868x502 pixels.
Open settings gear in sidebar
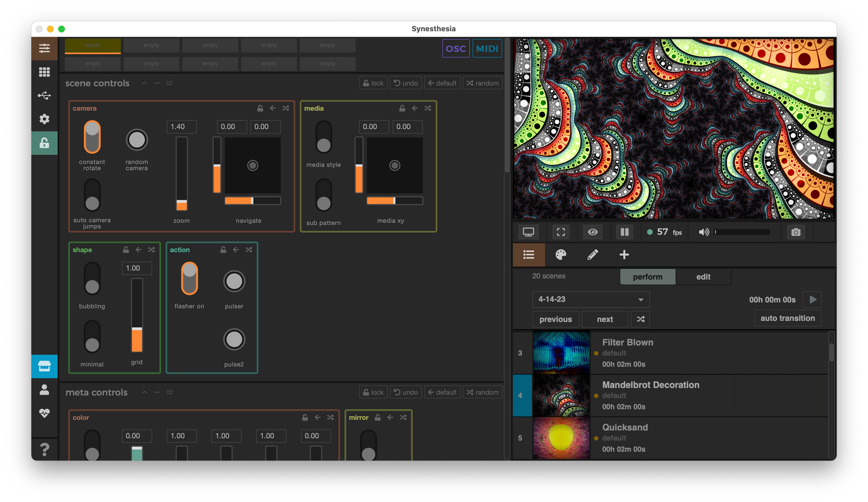tap(44, 119)
